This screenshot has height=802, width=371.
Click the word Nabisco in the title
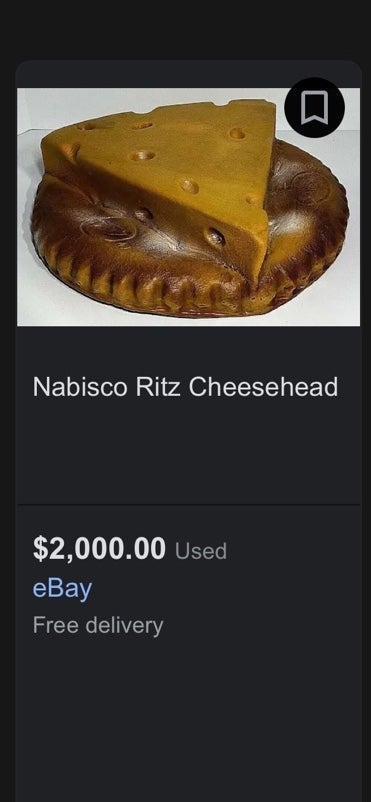[x=80, y=387]
